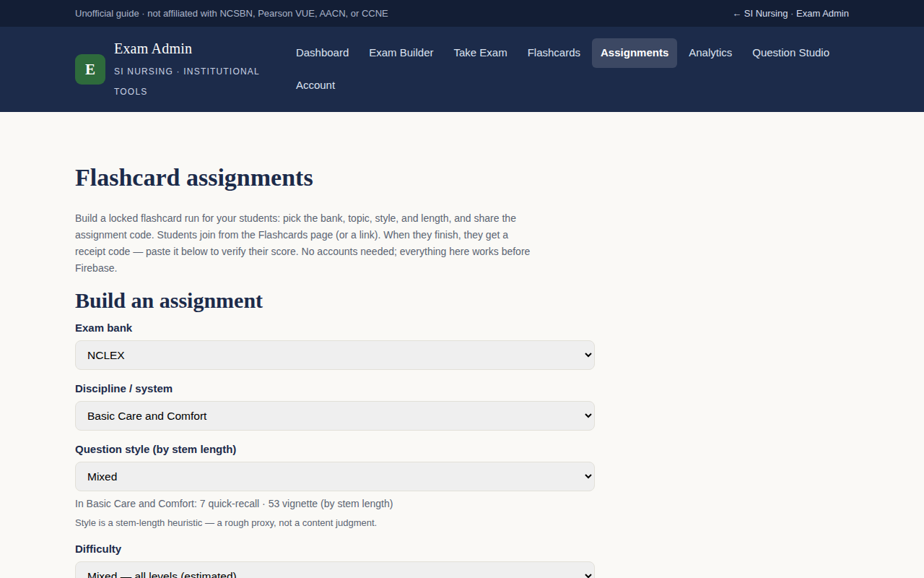
Task: Click the stem-length heuristic note
Action: point(226,522)
